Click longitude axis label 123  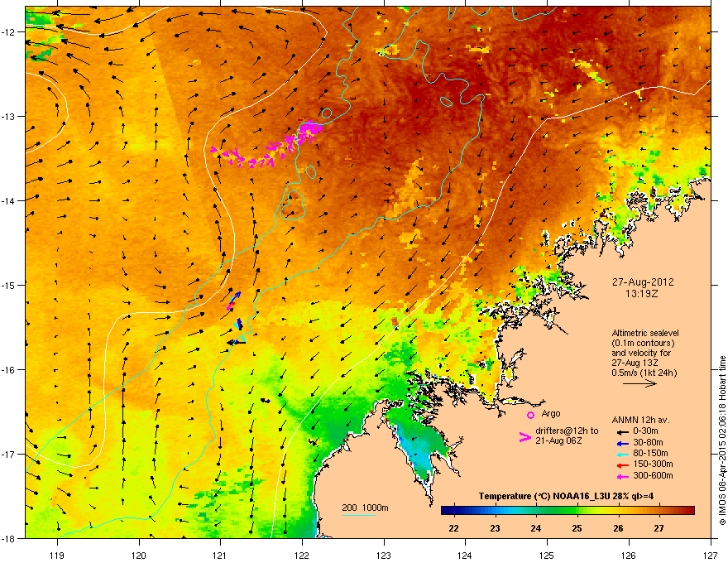[x=384, y=555]
